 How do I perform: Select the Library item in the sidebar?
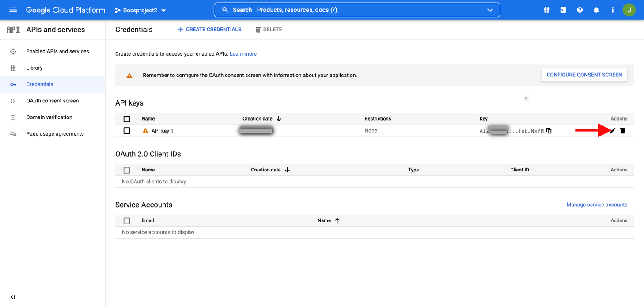pyautogui.click(x=34, y=68)
